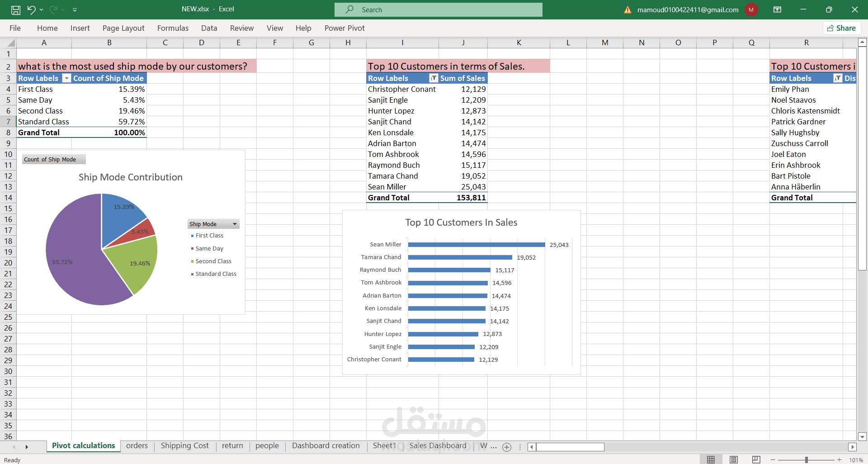Click the Save icon in title bar
This screenshot has height=464, width=868.
(x=16, y=9)
